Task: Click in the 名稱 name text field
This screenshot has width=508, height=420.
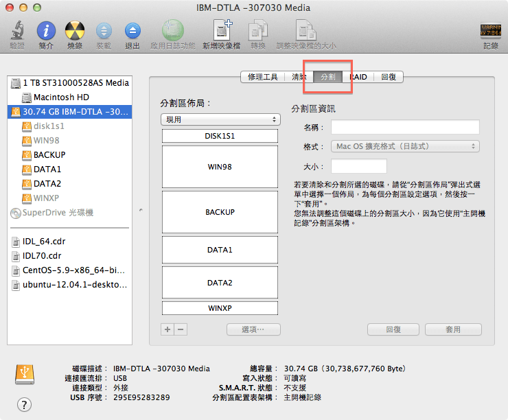Action: point(404,127)
